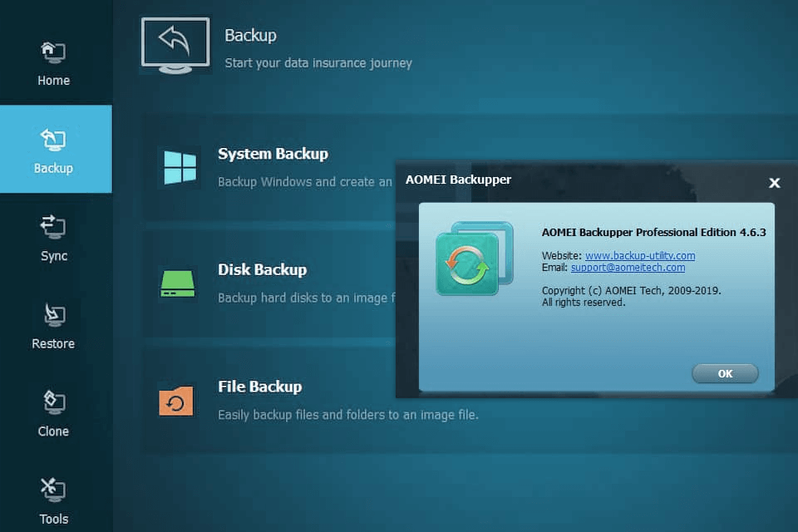Click 'Easily backup files and folders' description

click(x=348, y=415)
